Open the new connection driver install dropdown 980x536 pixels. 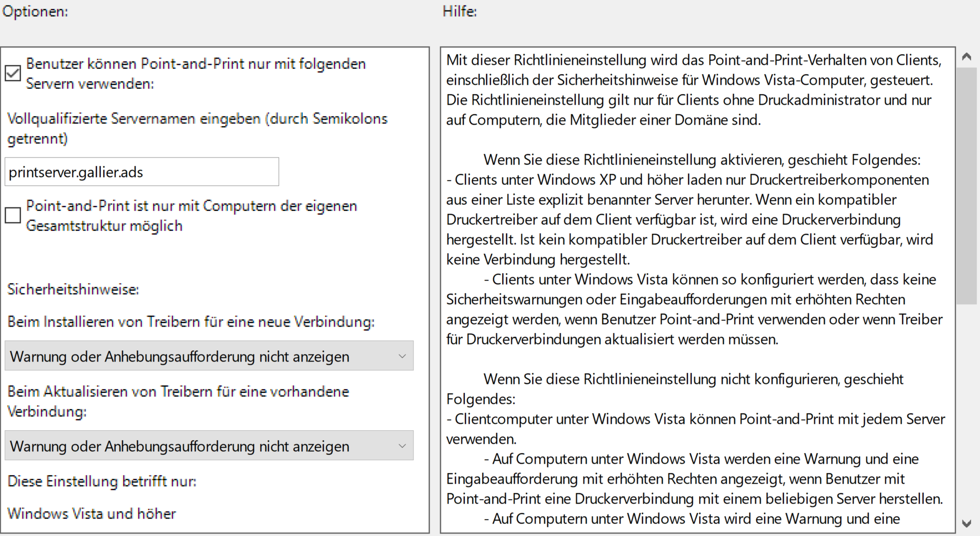coord(209,356)
